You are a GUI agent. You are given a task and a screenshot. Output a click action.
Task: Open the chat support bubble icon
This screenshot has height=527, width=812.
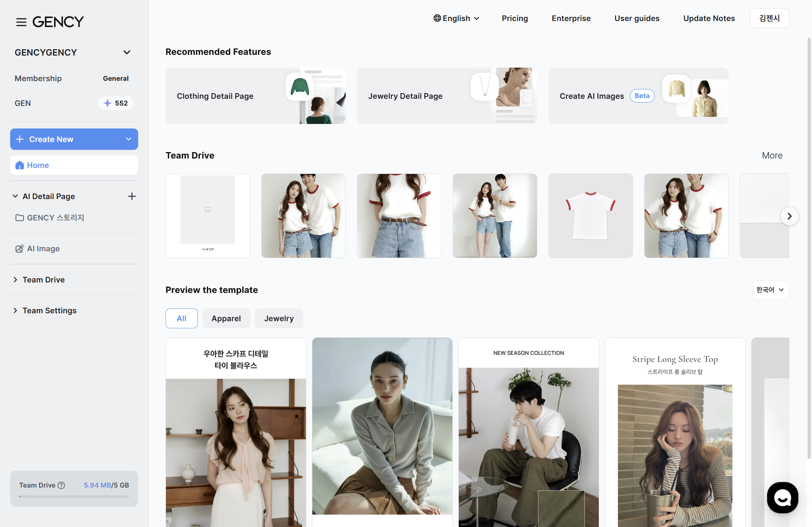[x=782, y=498]
